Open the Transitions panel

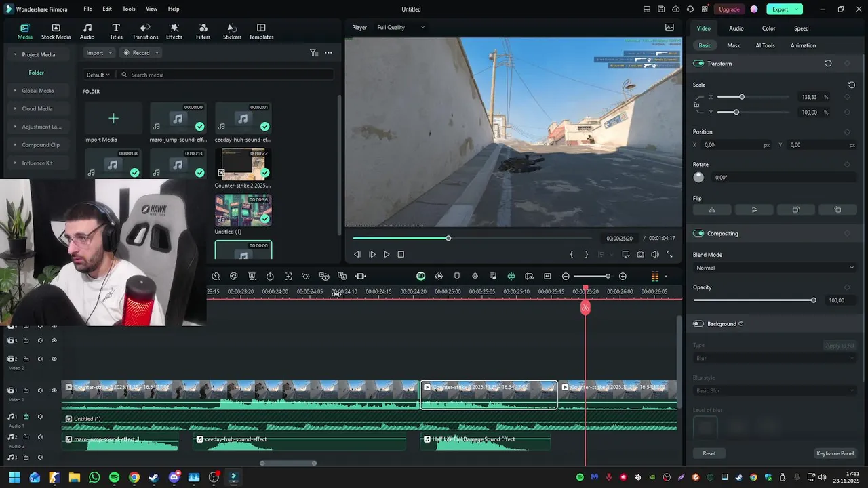click(145, 32)
